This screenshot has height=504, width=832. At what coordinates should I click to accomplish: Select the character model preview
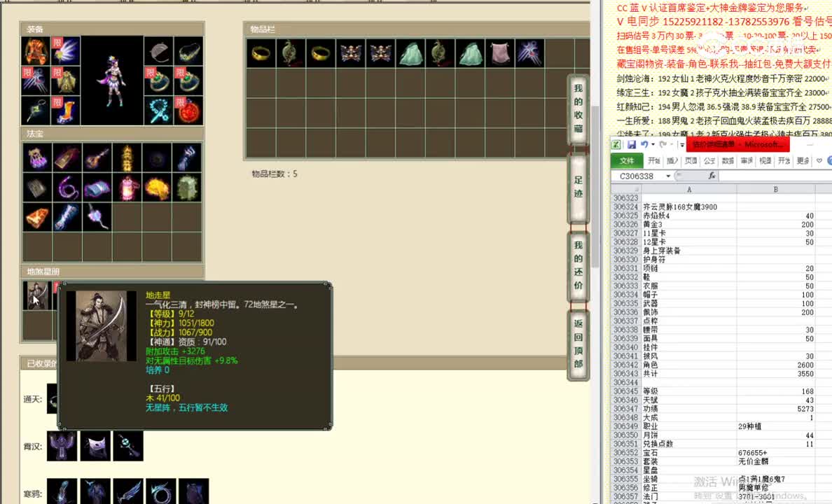click(112, 80)
